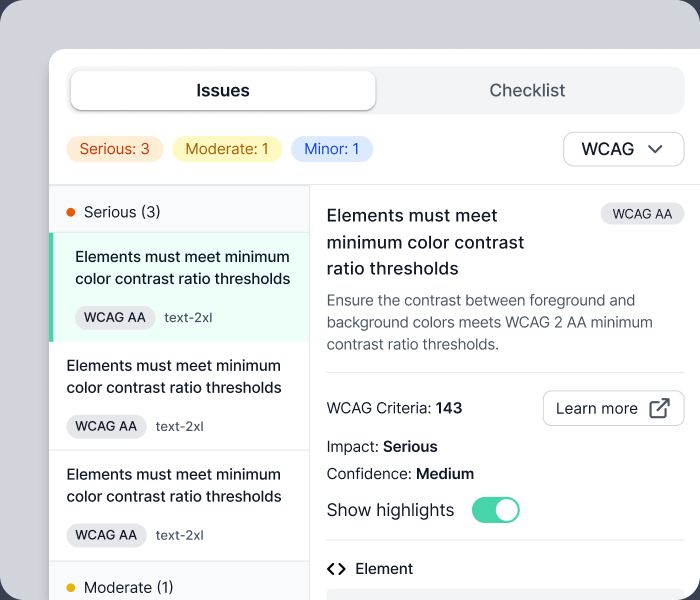Image resolution: width=700 pixels, height=600 pixels.
Task: Select the Moderate (1) group header
Action: tap(179, 581)
